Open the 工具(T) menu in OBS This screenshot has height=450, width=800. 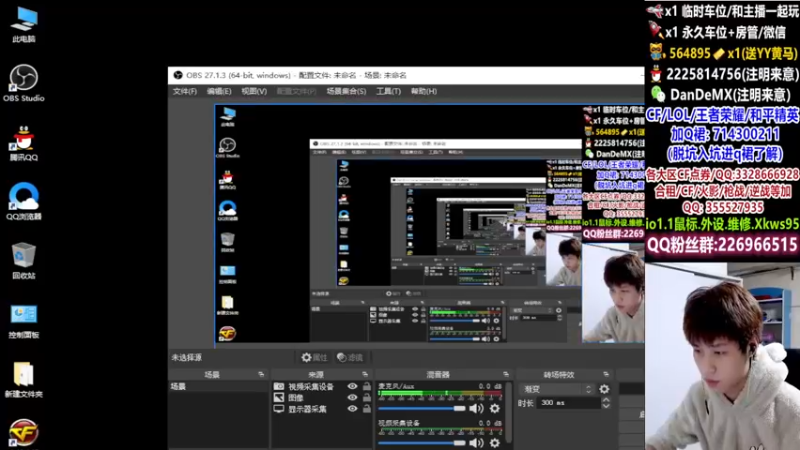[388, 91]
